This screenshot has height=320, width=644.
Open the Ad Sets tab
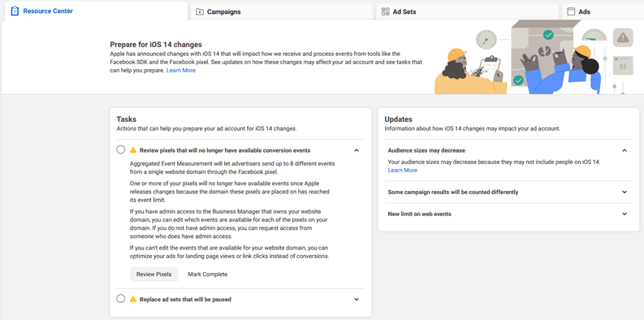tap(468, 11)
